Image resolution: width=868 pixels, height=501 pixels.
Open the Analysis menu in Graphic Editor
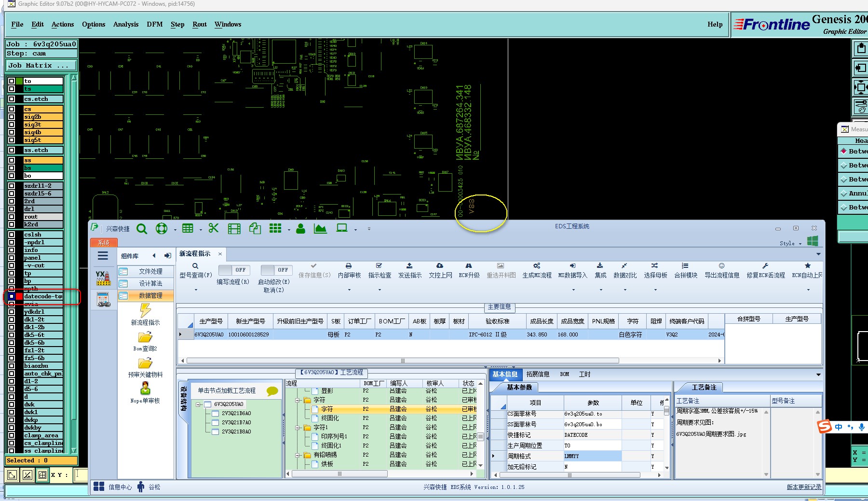coord(126,24)
